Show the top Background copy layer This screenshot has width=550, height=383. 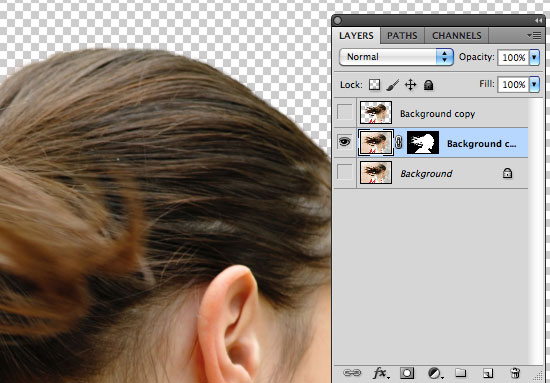(345, 112)
